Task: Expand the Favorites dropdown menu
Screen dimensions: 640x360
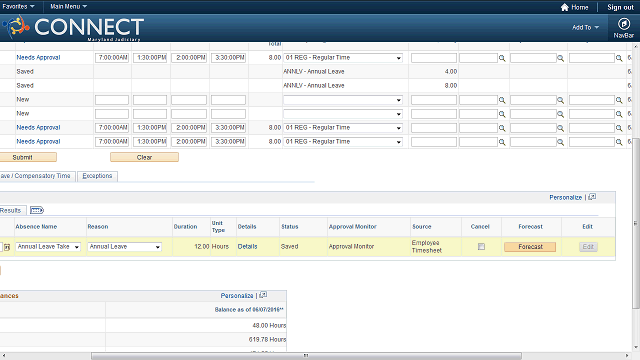Action: (18, 7)
